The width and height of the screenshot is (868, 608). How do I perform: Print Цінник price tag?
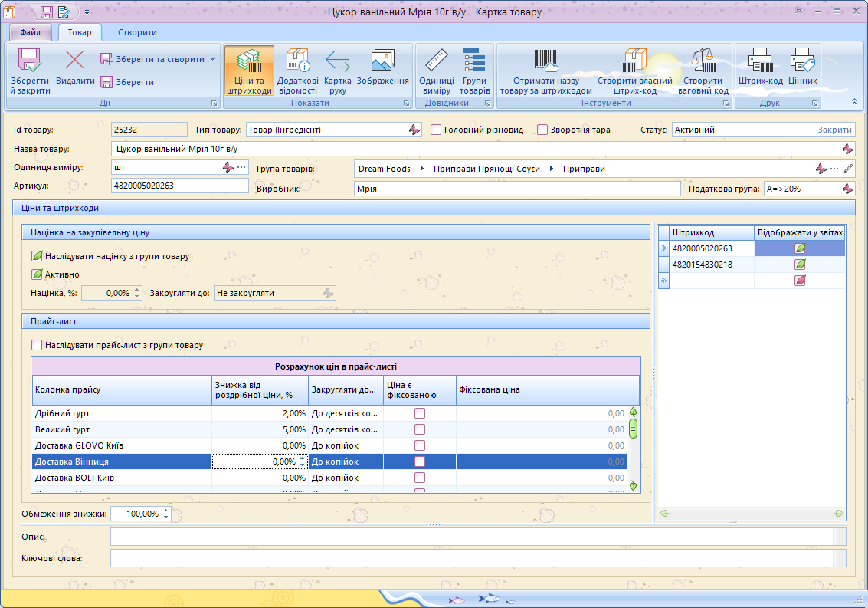802,67
